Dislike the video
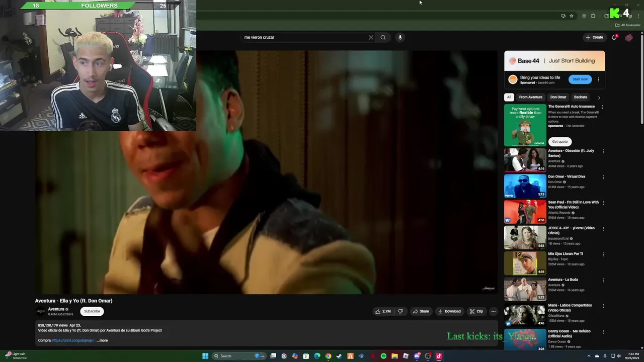This screenshot has height=362, width=644. (x=400, y=311)
